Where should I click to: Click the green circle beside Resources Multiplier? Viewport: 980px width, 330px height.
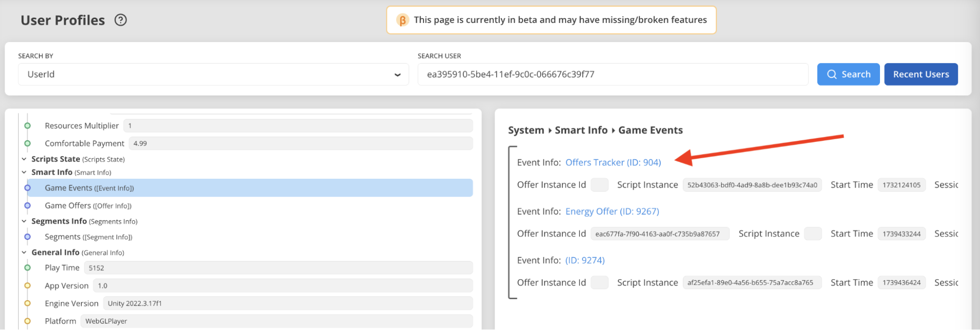(27, 126)
